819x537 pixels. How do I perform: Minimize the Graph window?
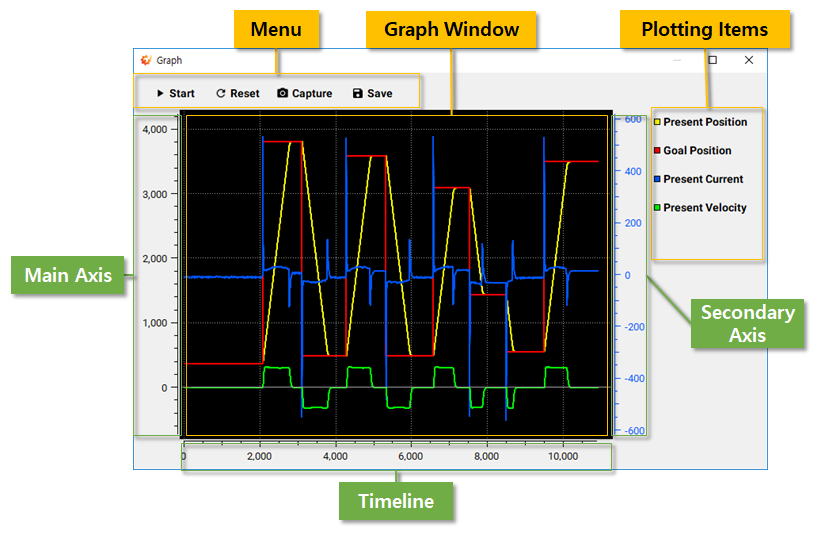click(x=677, y=60)
